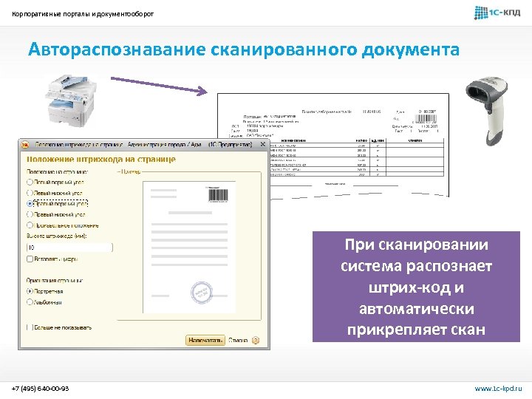Close the barcode position dialog

(x=262, y=144)
